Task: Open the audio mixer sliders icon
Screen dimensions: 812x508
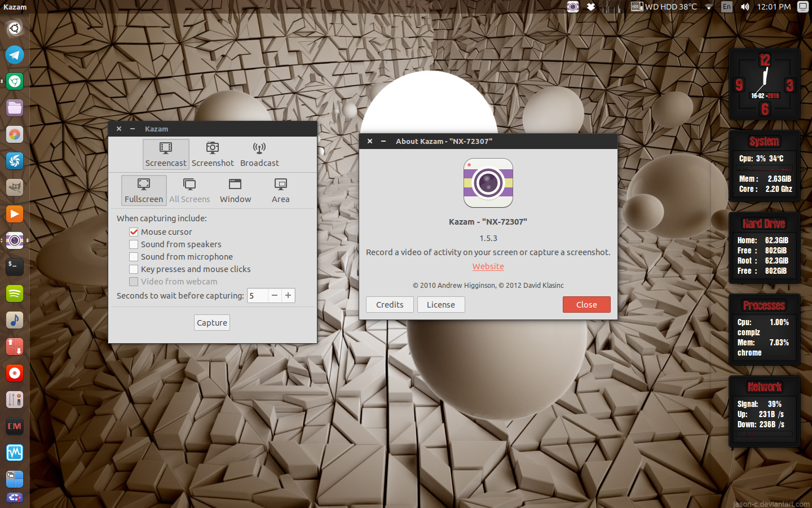Action: 15,400
